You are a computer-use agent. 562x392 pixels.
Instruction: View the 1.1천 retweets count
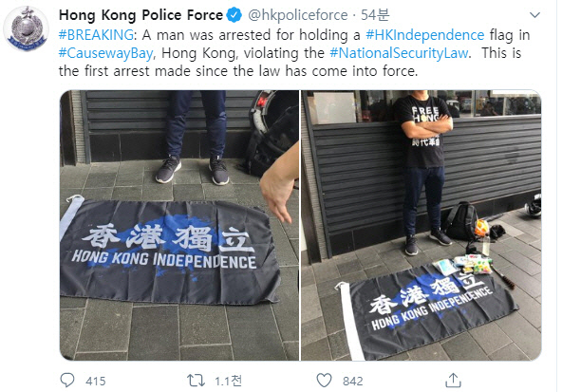pos(228,381)
